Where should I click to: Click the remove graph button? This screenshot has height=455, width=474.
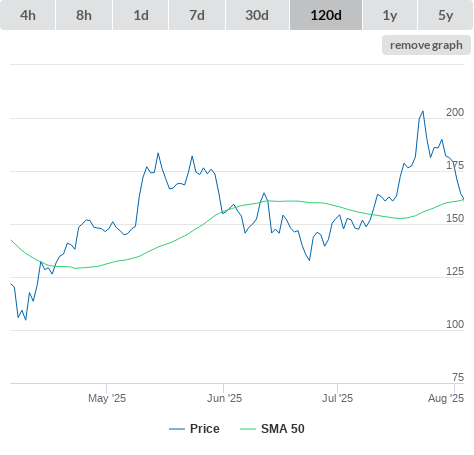(426, 45)
